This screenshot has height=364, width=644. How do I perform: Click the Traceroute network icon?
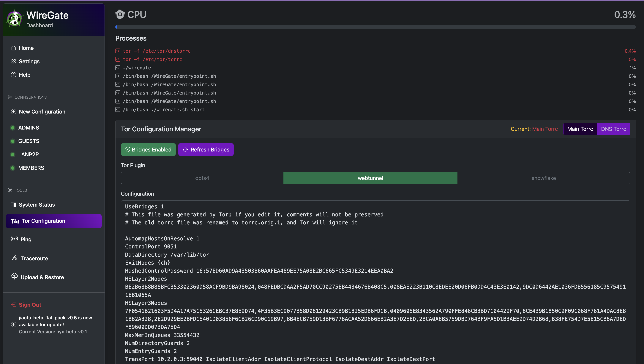click(x=15, y=258)
